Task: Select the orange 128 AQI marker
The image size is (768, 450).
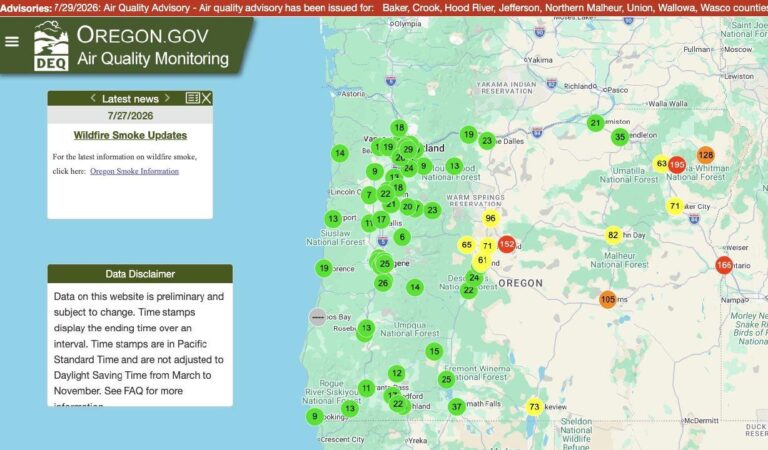Action: click(705, 155)
